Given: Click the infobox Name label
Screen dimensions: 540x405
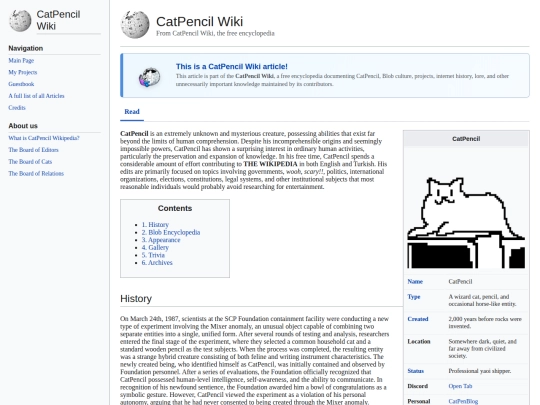Looking at the screenshot, I should tap(415, 281).
